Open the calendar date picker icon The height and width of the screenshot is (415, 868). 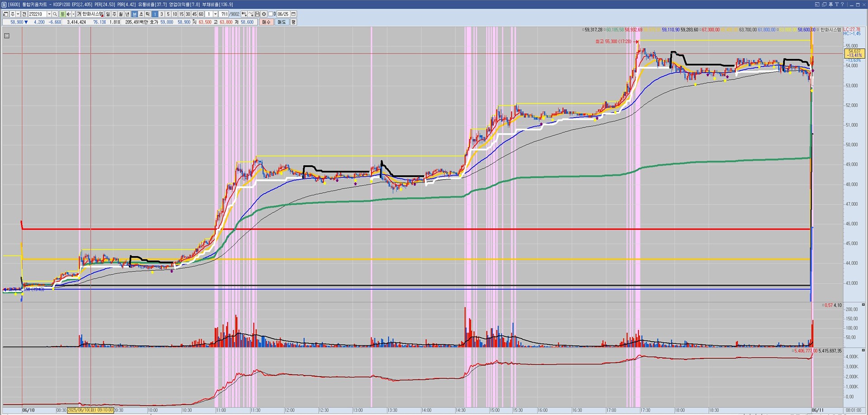point(293,14)
